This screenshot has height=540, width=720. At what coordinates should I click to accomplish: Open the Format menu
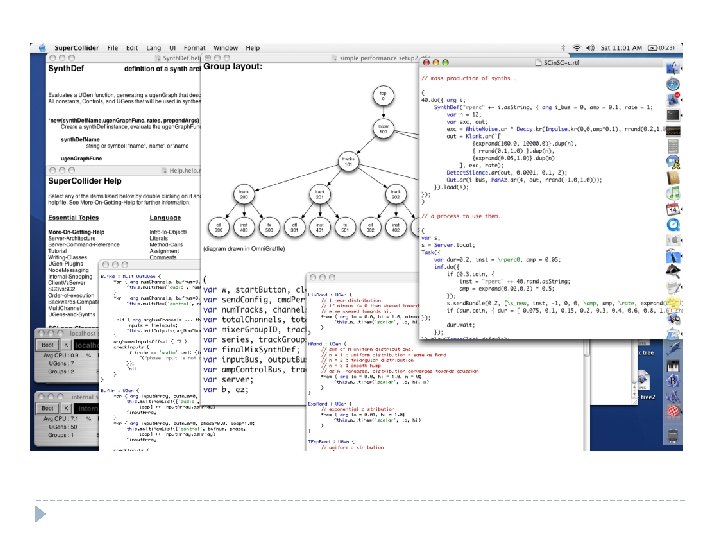194,48
